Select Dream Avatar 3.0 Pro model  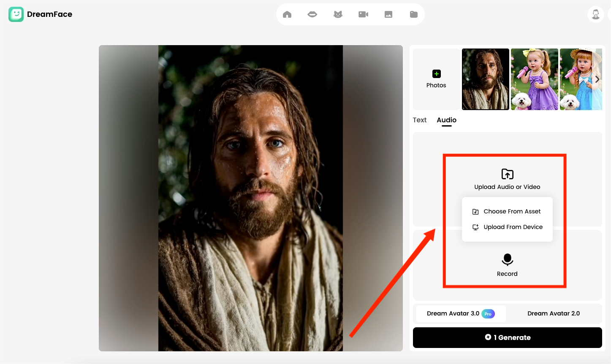click(x=461, y=313)
